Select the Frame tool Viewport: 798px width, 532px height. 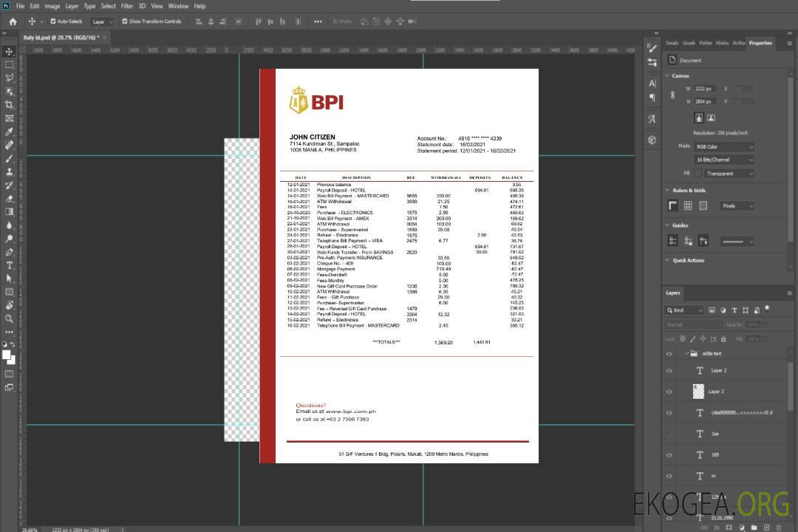coord(9,118)
